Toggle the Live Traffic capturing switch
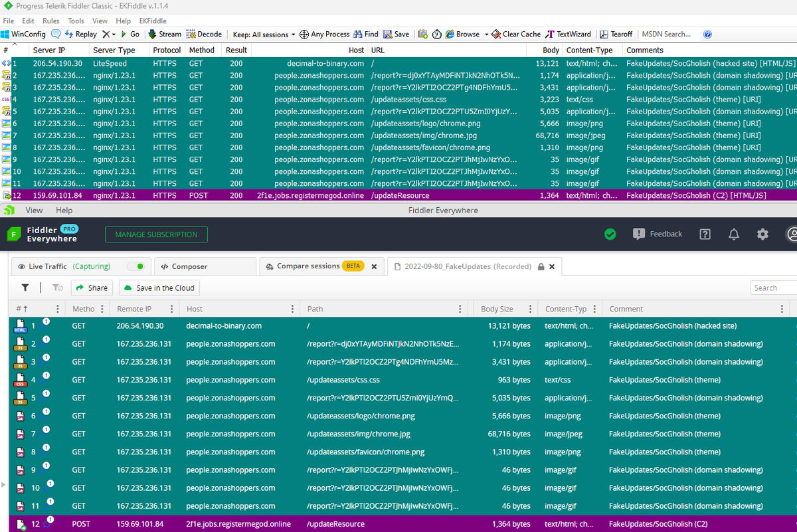The height and width of the screenshot is (532, 797). point(136,266)
